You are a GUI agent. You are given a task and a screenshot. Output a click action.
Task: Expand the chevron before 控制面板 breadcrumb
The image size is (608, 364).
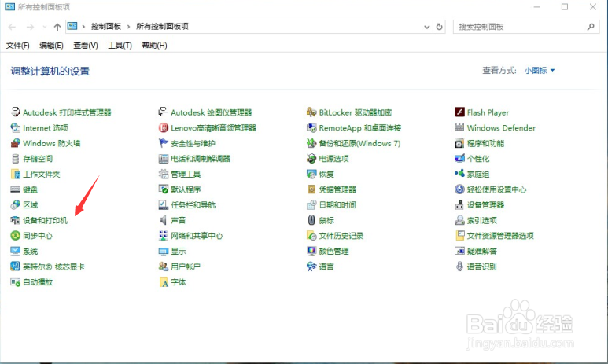click(x=83, y=27)
